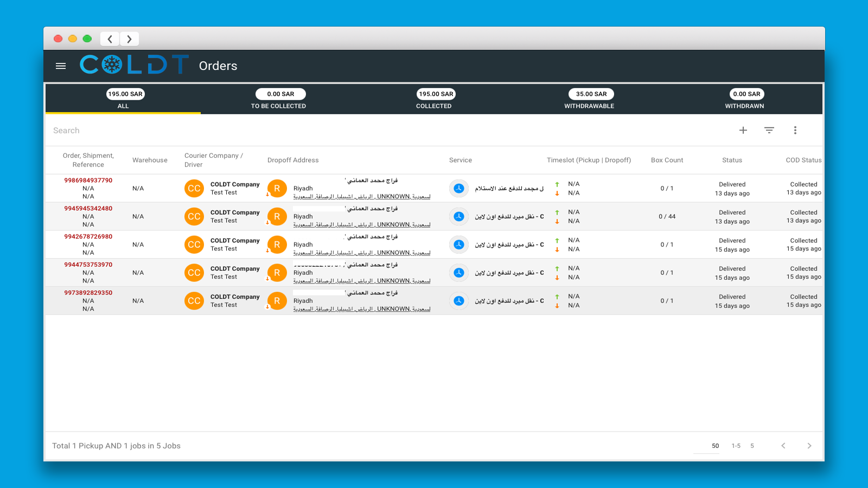
Task: Click the R dropoff avatar for order 9942678726980
Action: (277, 245)
